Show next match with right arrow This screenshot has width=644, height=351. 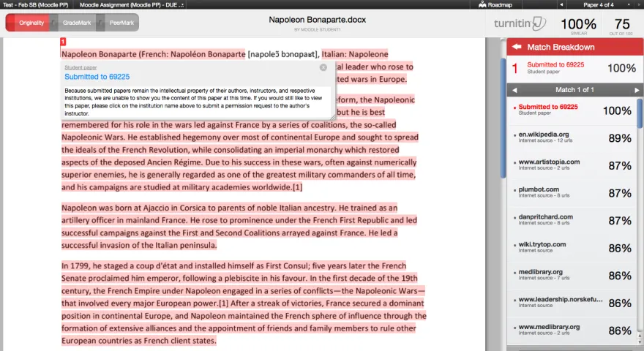pyautogui.click(x=637, y=90)
